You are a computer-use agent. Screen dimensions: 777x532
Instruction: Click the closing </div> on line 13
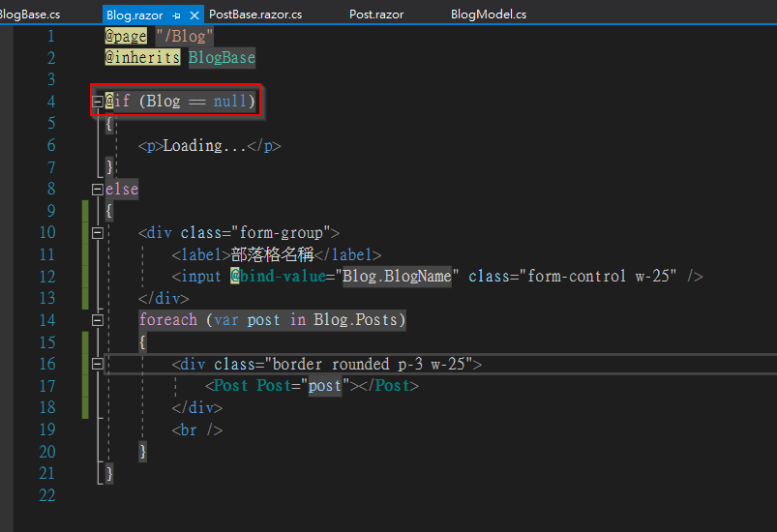click(x=164, y=298)
